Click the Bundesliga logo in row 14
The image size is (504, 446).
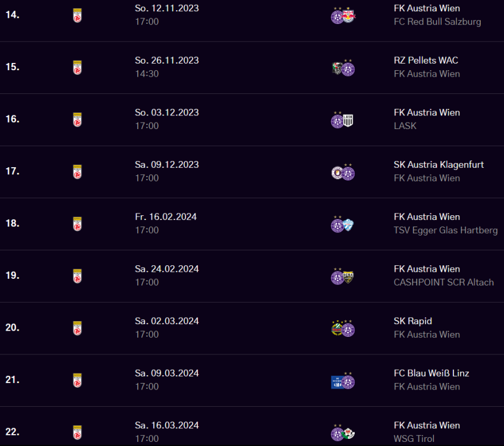pos(77,15)
